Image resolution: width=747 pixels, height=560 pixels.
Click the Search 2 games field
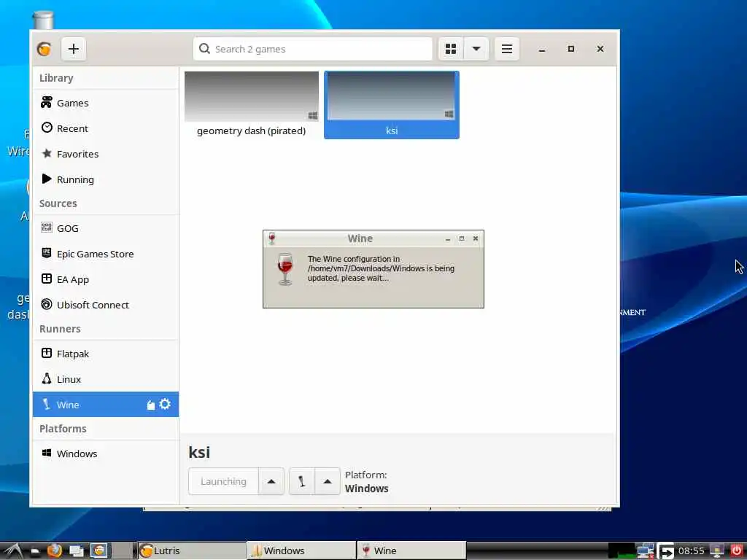coord(312,49)
